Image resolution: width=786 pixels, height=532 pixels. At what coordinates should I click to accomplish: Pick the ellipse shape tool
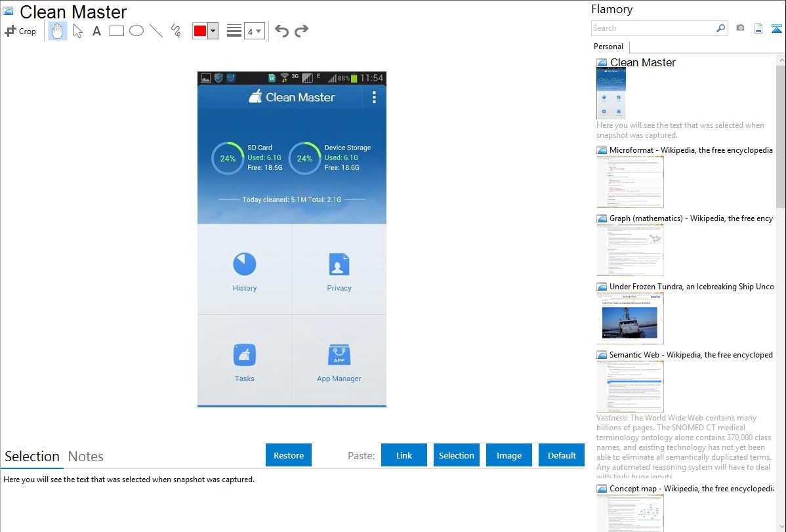pyautogui.click(x=136, y=31)
